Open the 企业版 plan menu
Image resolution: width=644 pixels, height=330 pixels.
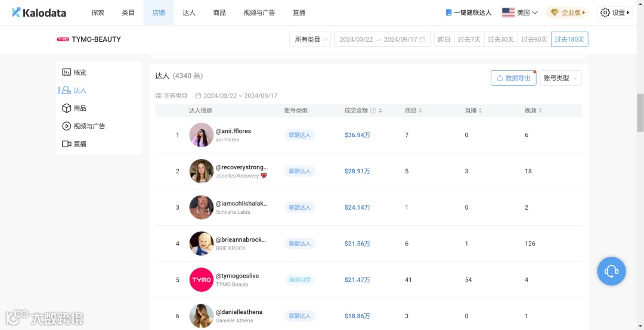pyautogui.click(x=567, y=13)
